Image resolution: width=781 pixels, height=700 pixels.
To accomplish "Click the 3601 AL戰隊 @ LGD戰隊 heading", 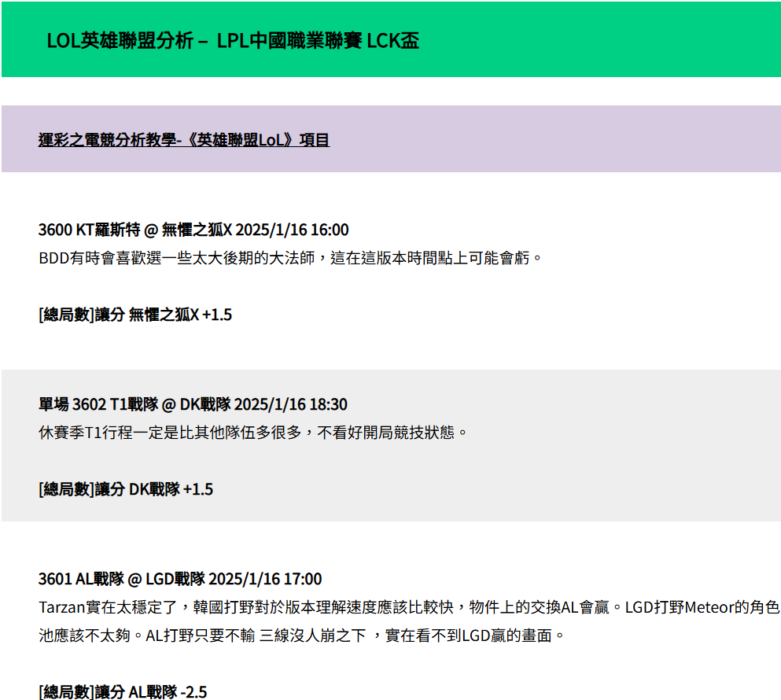I will tap(180, 579).
